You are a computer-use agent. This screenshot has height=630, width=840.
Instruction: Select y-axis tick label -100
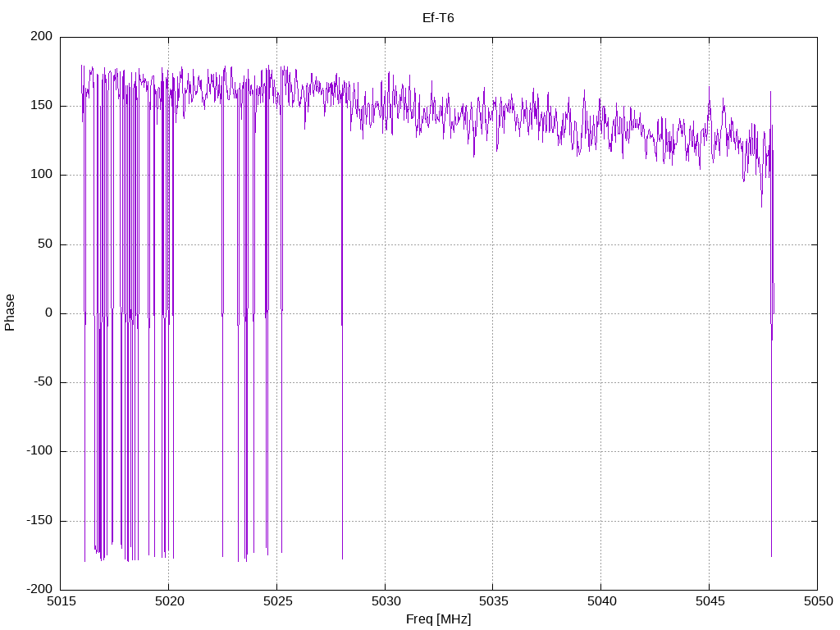39,451
